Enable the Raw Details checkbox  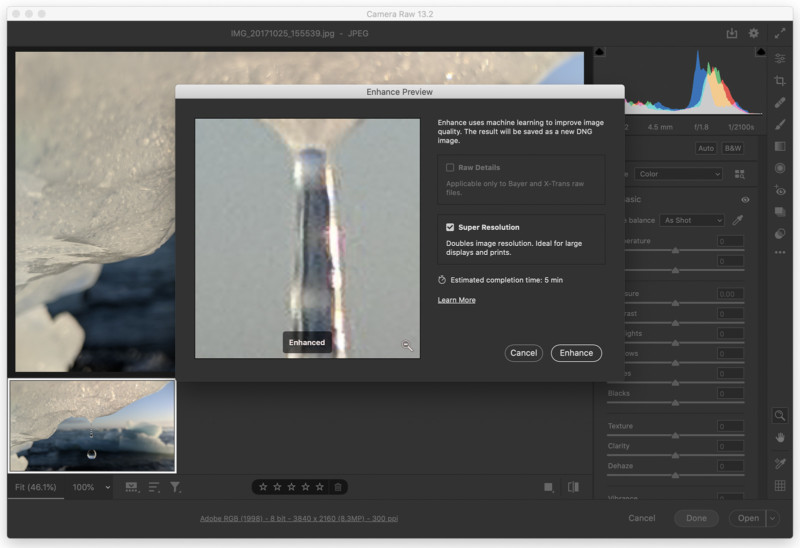coord(450,167)
